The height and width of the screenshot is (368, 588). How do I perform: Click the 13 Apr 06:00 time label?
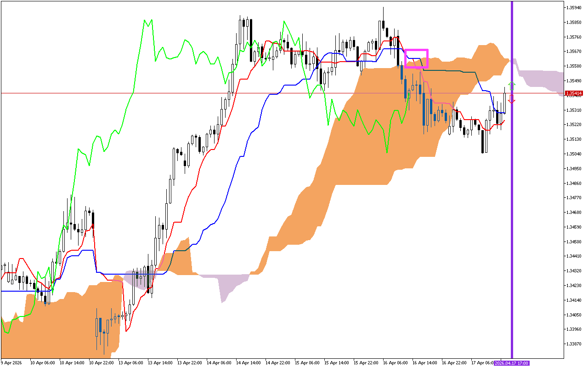(x=130, y=363)
